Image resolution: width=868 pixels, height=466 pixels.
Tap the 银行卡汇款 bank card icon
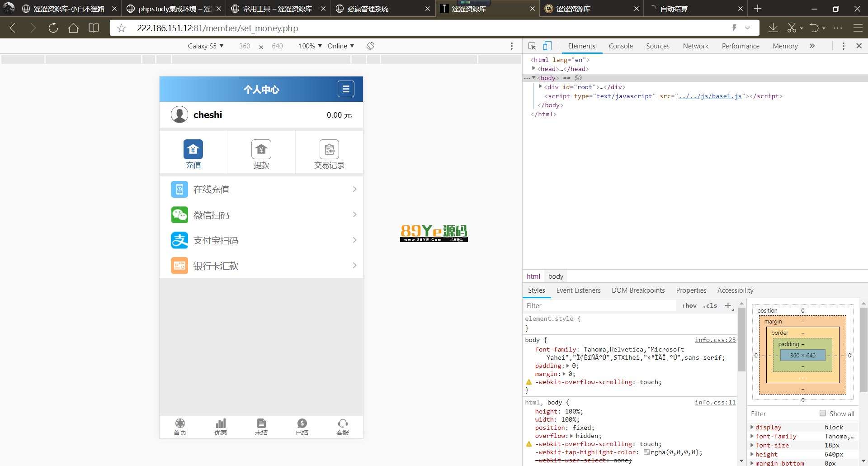(x=179, y=266)
